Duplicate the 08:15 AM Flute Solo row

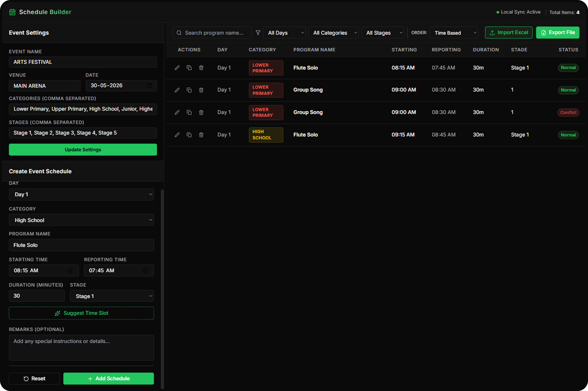click(x=189, y=68)
